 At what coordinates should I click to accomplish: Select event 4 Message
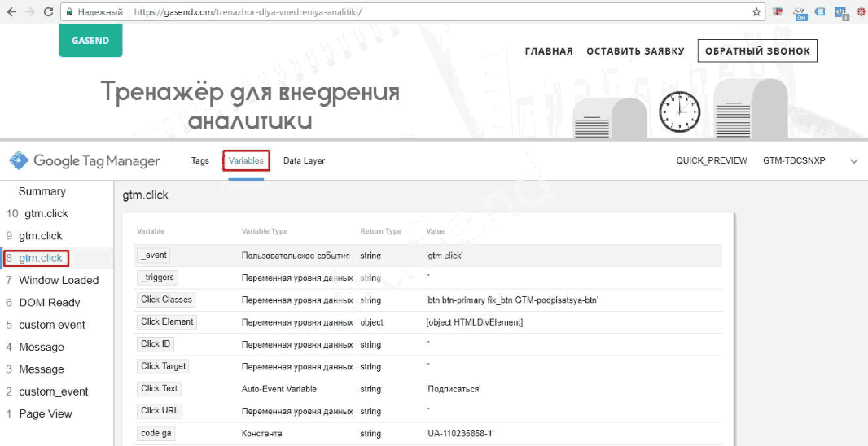pyautogui.click(x=35, y=347)
